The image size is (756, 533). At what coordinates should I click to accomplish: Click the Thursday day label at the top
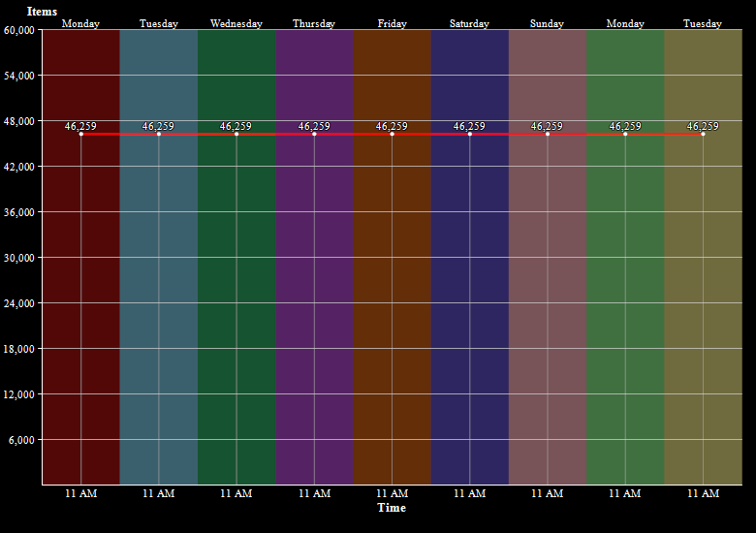click(314, 23)
